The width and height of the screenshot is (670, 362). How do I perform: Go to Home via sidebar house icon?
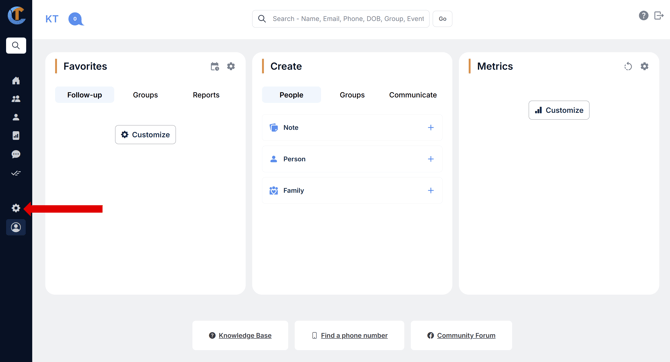pos(16,80)
